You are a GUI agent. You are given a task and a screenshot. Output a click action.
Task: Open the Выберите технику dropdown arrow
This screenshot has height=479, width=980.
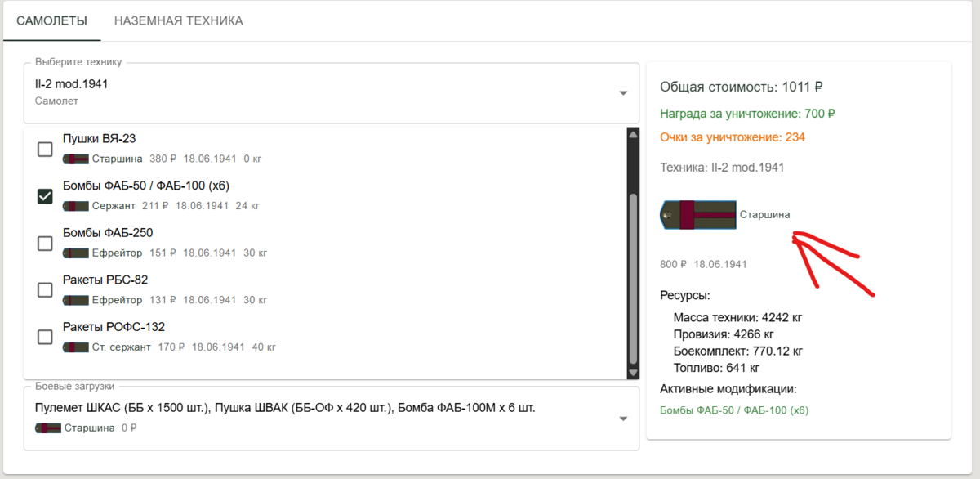(623, 93)
